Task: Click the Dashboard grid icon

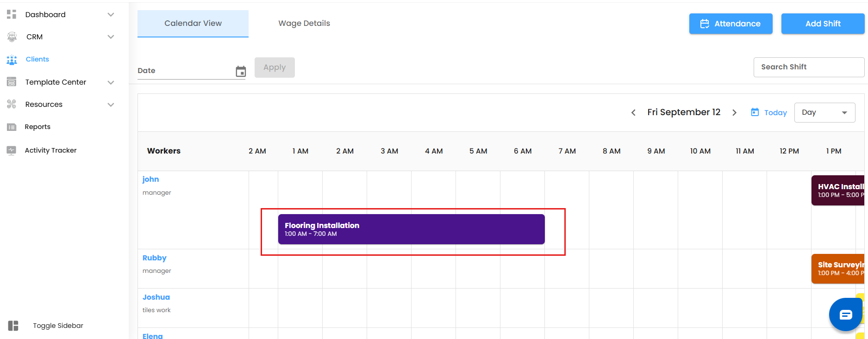Action: 12,14
